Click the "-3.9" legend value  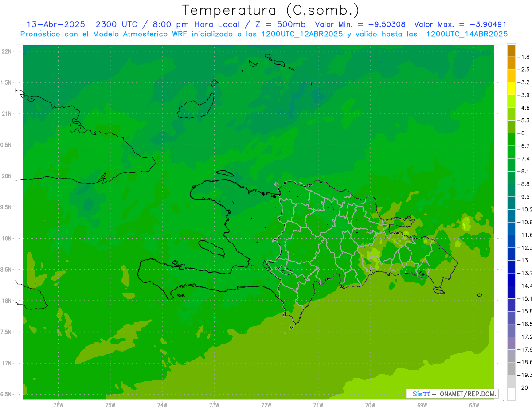(x=524, y=95)
